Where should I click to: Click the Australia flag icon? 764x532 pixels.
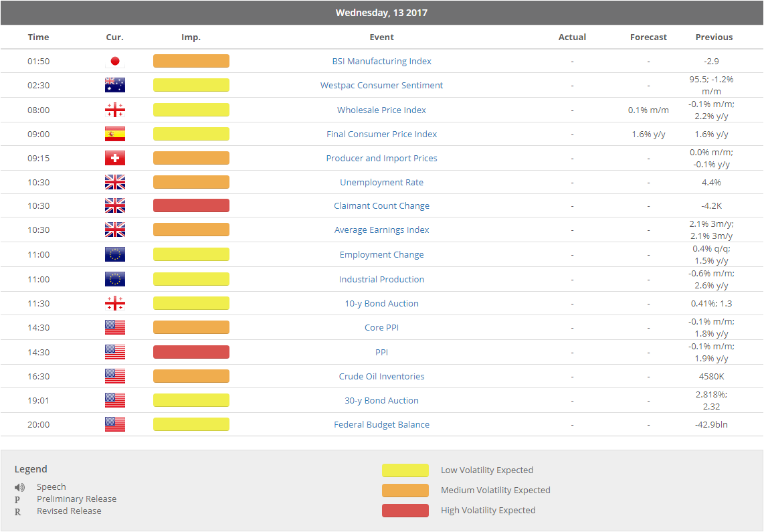click(x=114, y=86)
